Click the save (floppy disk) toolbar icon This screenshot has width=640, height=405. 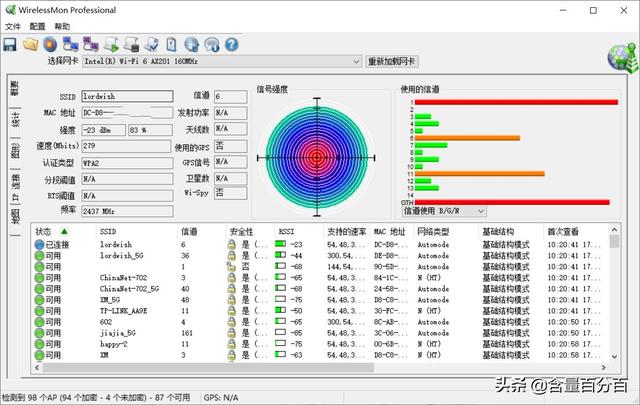click(x=10, y=45)
